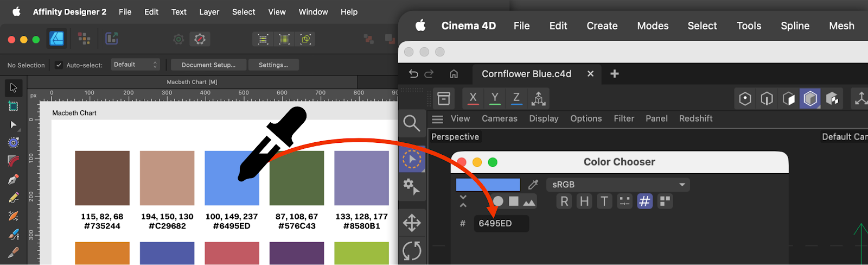
Task: Open the sRGB color space dropdown
Action: (x=618, y=185)
